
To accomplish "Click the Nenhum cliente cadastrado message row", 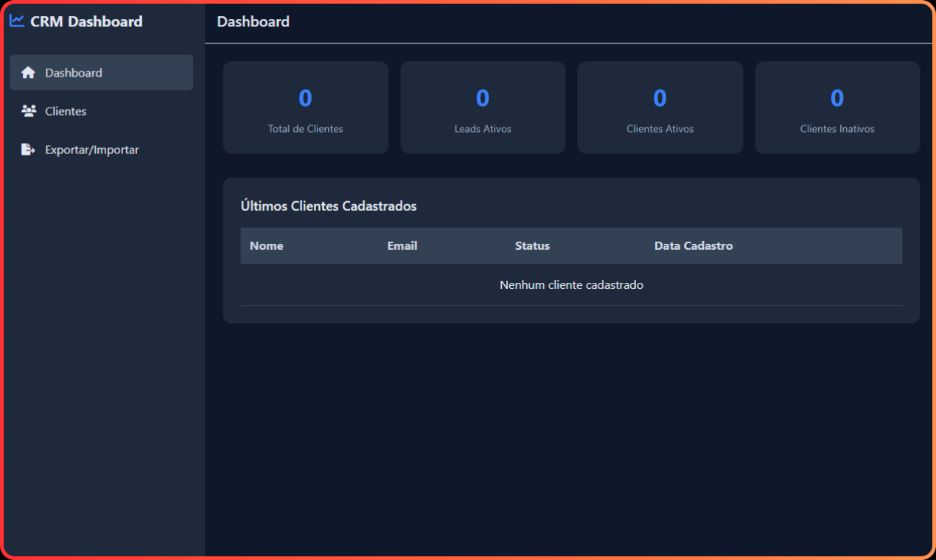I will pos(571,284).
